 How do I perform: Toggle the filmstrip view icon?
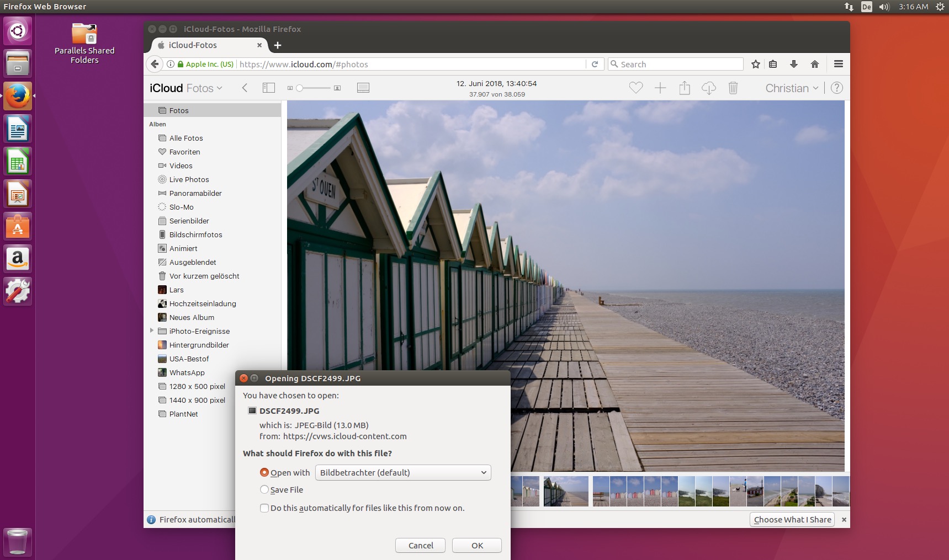tap(363, 88)
